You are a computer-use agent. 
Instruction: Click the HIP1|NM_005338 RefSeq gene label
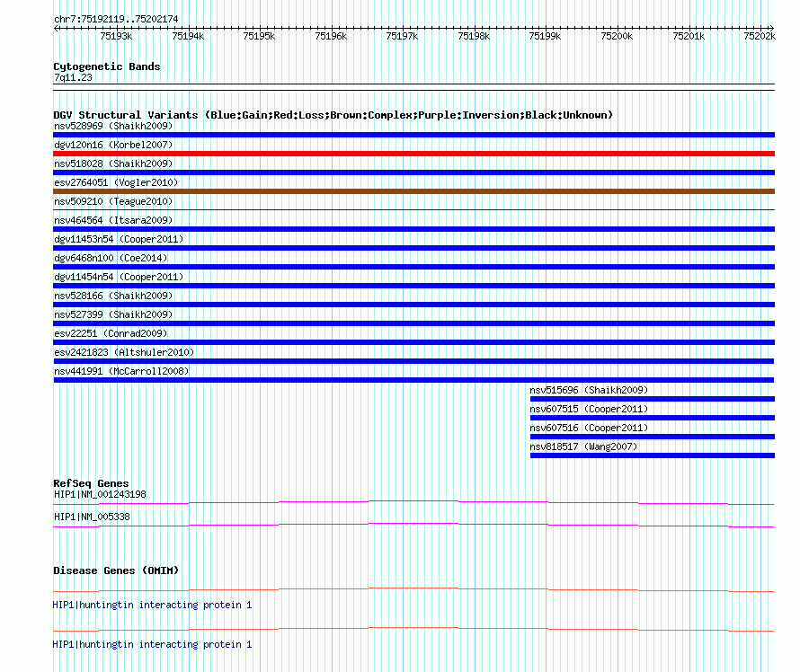[x=92, y=517]
